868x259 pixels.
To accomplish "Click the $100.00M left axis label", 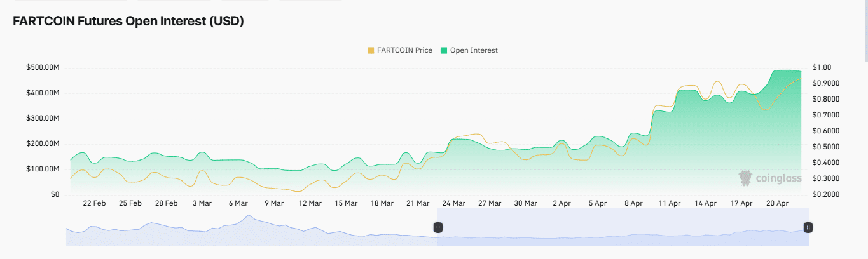I will click(x=43, y=169).
